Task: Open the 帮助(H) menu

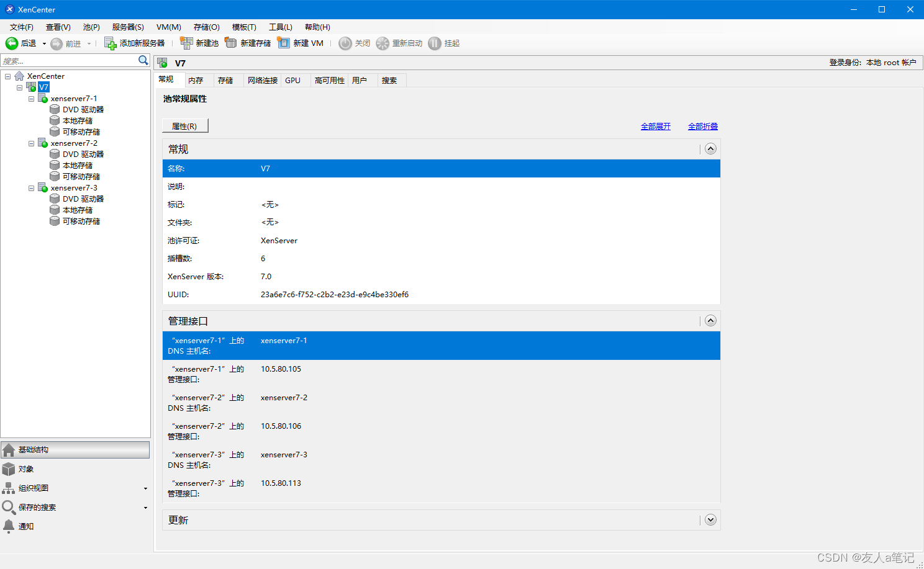Action: 317,27
